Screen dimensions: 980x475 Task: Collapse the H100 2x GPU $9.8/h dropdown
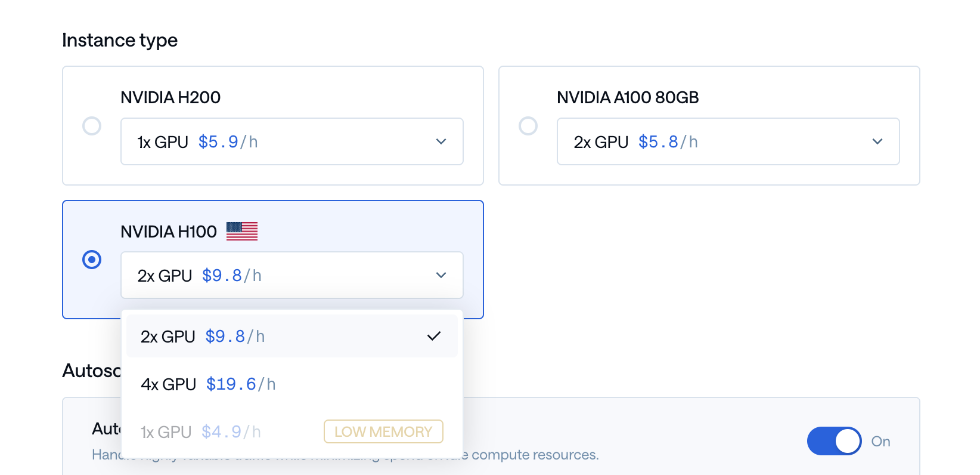coord(292,275)
